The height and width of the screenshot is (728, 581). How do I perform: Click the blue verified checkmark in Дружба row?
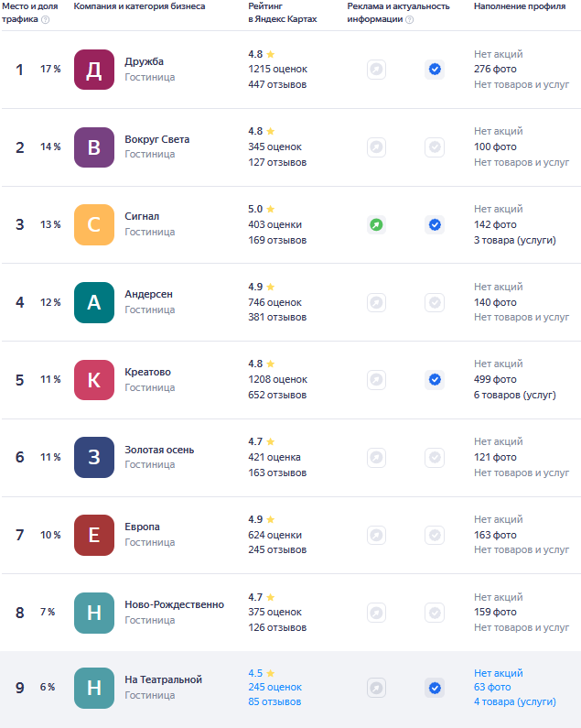pos(435,70)
